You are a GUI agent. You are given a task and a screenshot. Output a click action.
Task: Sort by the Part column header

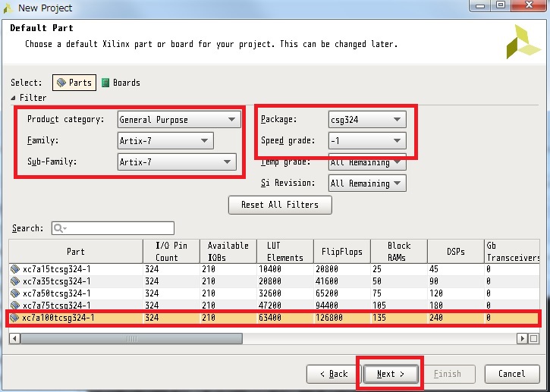[x=76, y=252]
